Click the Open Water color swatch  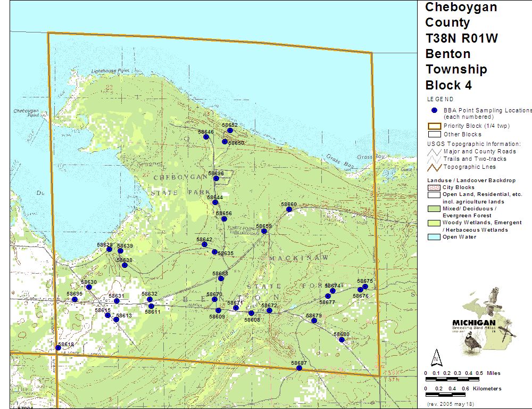pyautogui.click(x=435, y=237)
